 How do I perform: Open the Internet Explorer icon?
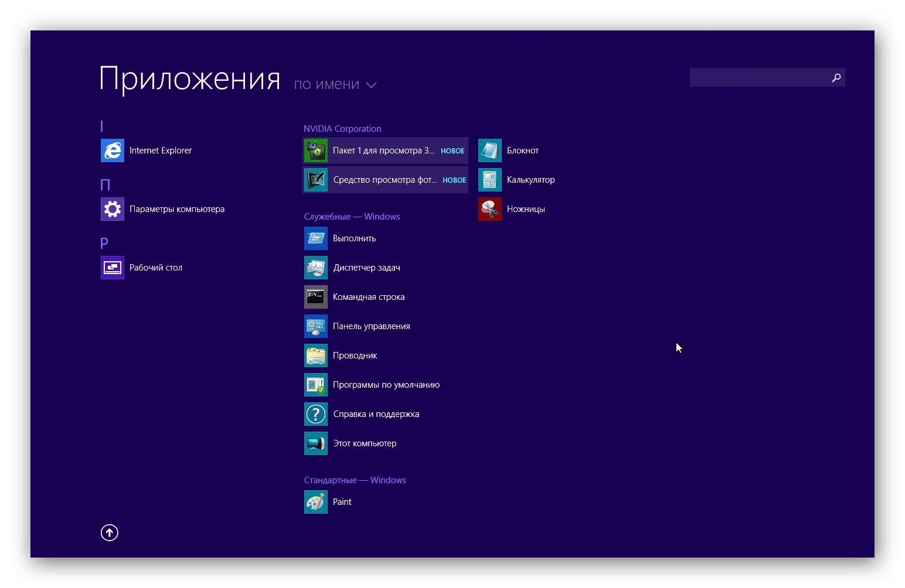point(112,151)
